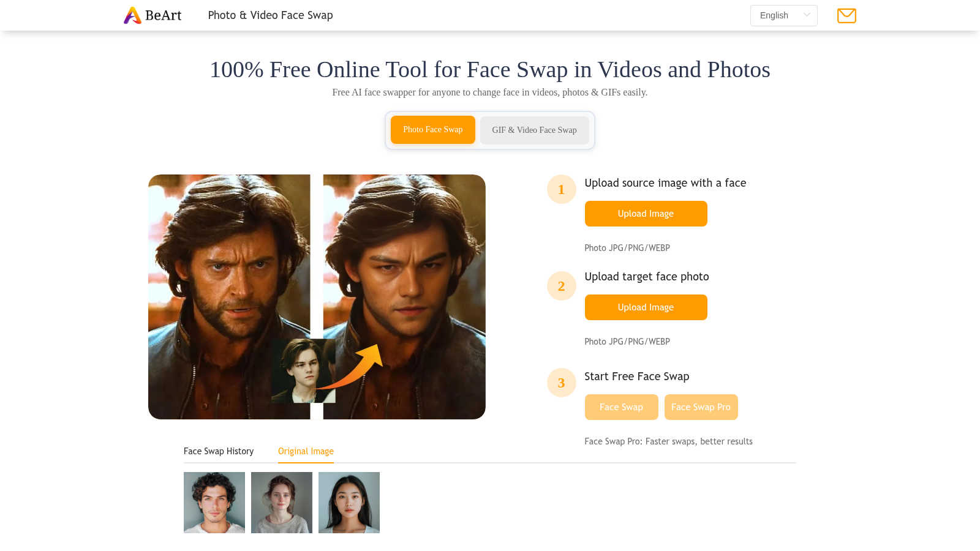Click the face swap demo preview image
The image size is (980, 551).
(317, 297)
